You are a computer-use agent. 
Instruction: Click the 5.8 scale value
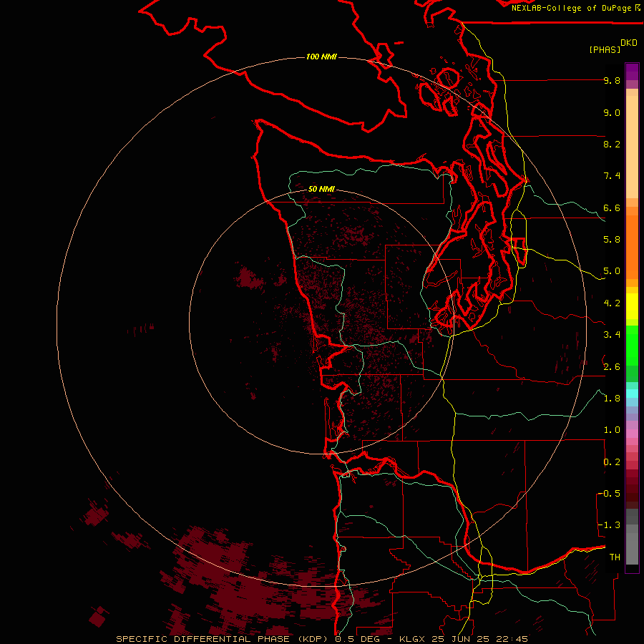(x=612, y=240)
